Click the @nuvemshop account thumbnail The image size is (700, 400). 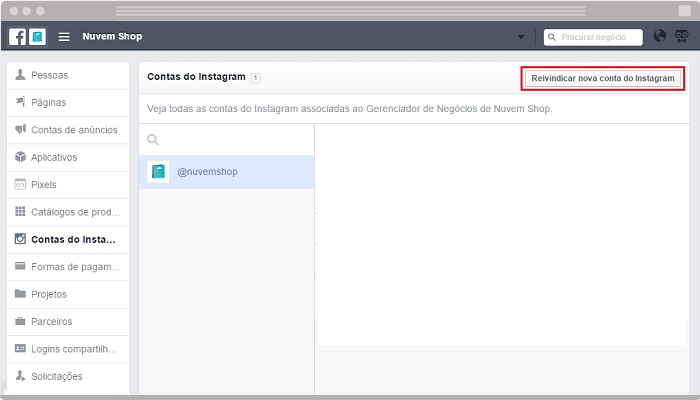(x=158, y=171)
